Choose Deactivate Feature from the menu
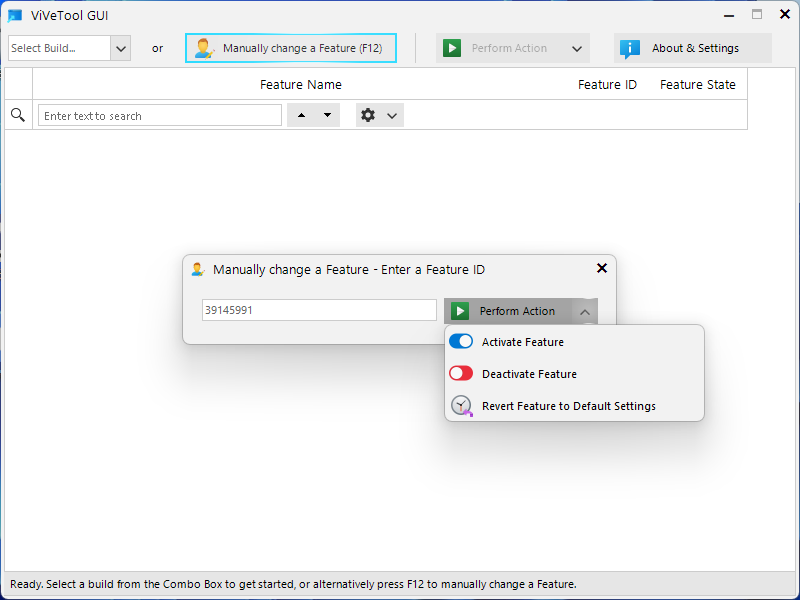The width and height of the screenshot is (800, 600). [x=574, y=374]
